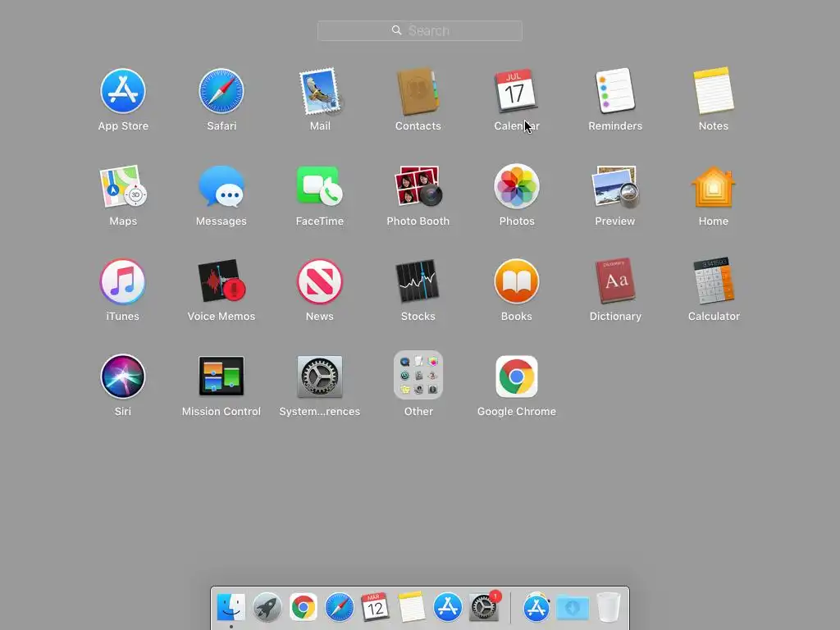The height and width of the screenshot is (630, 840).
Task: Launch the Reminders app
Action: coord(615,91)
